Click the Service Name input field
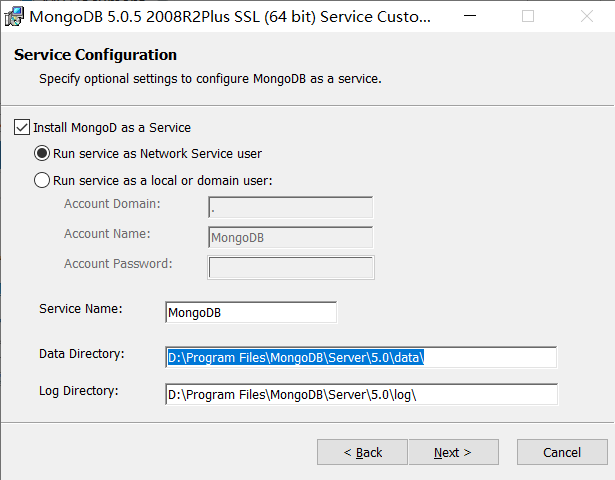615x480 pixels. click(251, 312)
